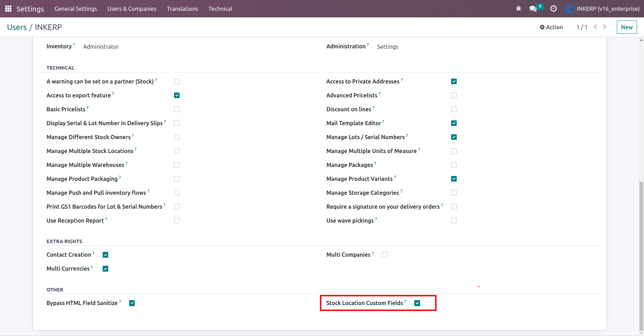The image size is (644, 336).
Task: Open the activities clock icon
Action: point(553,9)
